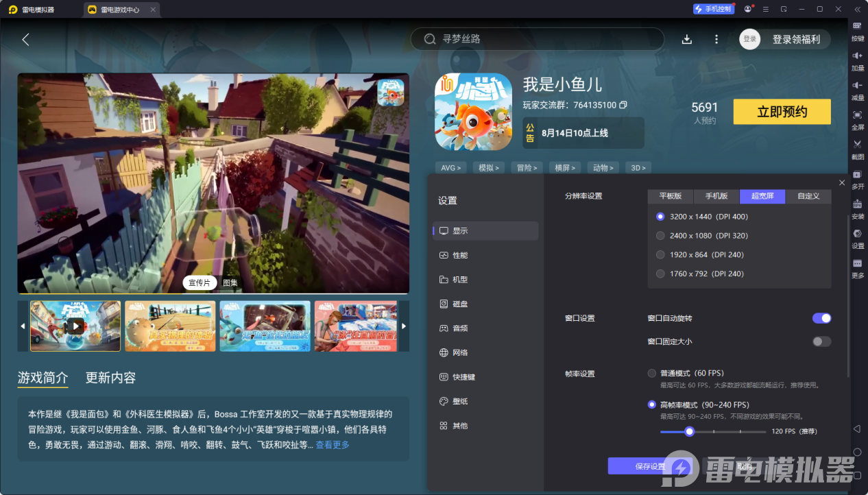868x495 pixels.
Task: Click the 保存设置 button
Action: (x=649, y=466)
